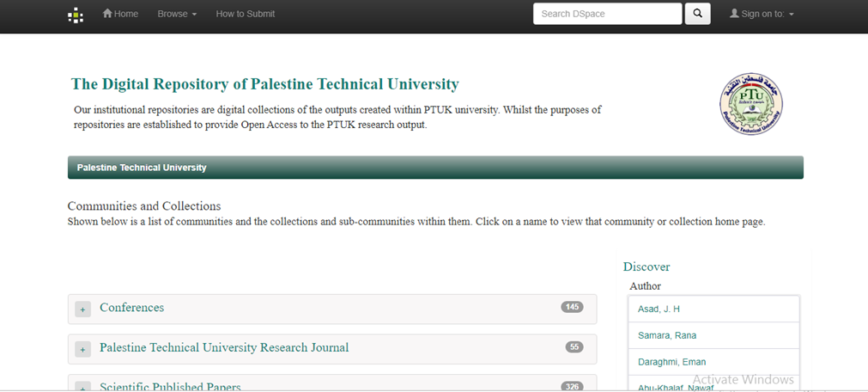868x392 pixels.
Task: Open the Conferences community link
Action: pos(131,308)
